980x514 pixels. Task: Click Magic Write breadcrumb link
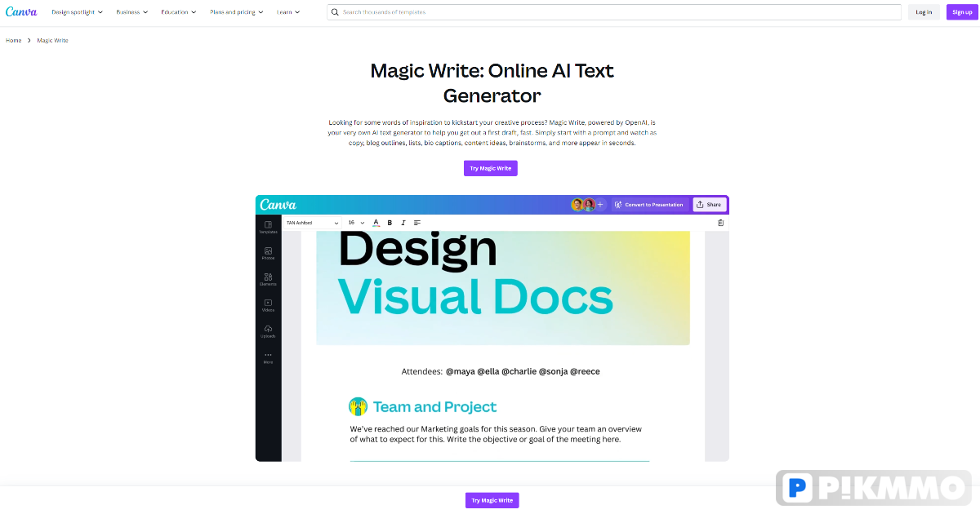click(52, 40)
